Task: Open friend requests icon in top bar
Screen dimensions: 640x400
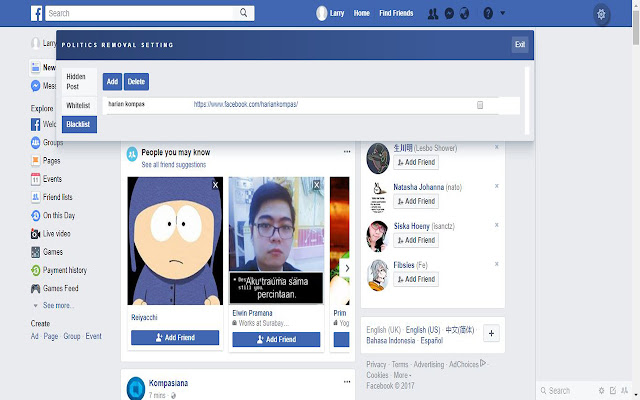Action: coord(433,14)
